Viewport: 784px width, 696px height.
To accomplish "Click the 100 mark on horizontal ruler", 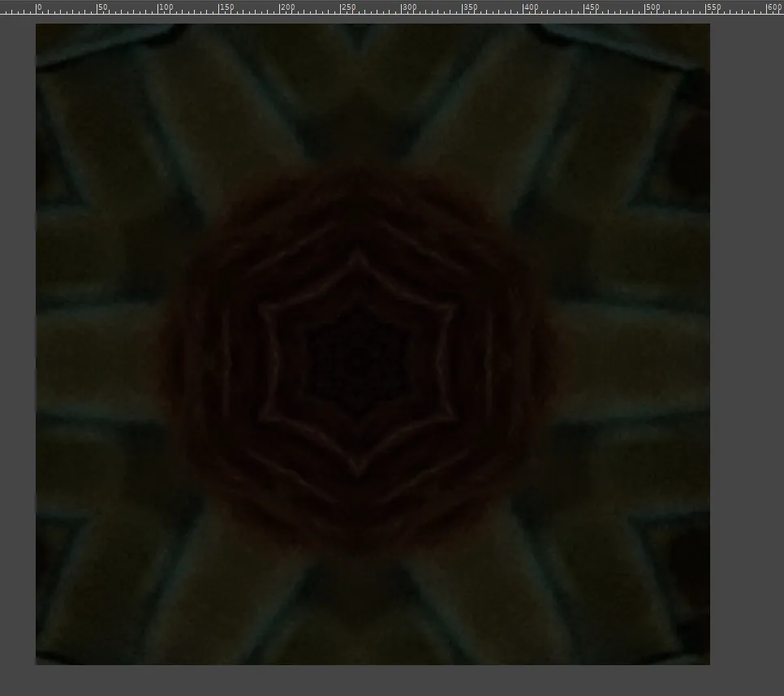I will 165,7.
